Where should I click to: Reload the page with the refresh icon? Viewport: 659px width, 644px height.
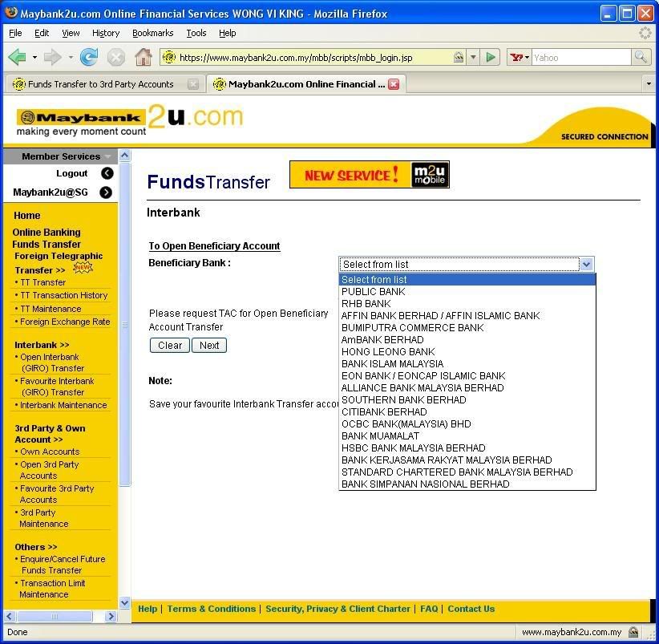pyautogui.click(x=89, y=57)
